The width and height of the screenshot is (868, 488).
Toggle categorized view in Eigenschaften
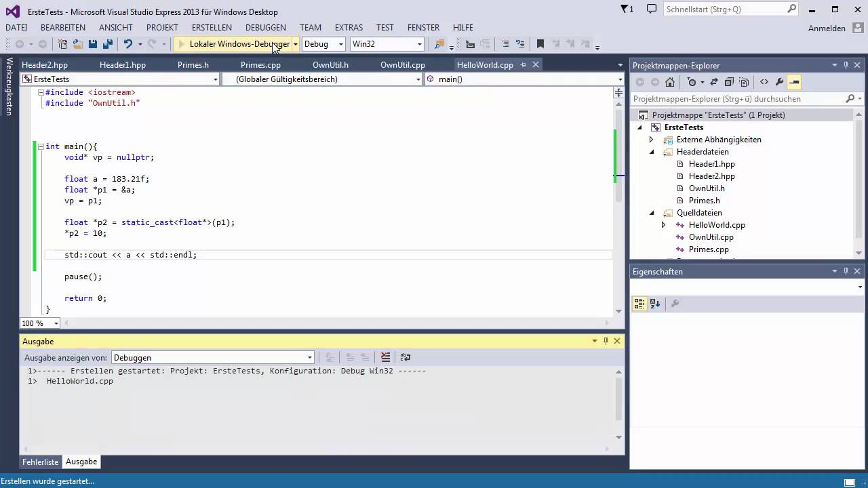639,304
